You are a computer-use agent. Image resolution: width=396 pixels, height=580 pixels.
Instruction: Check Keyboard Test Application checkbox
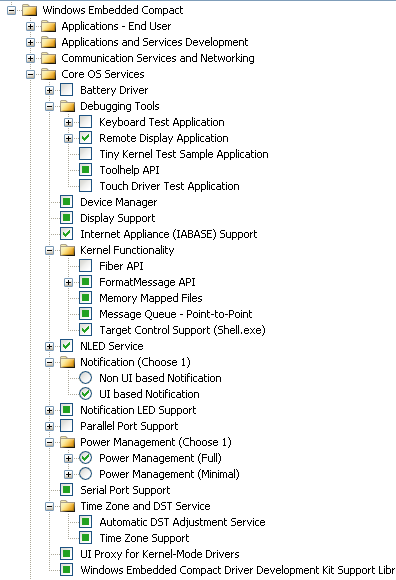pyautogui.click(x=85, y=122)
